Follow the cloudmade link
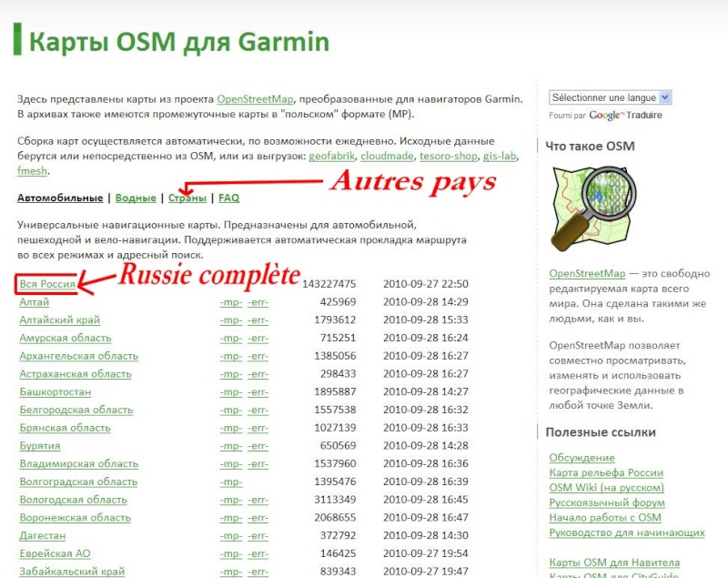Viewport: 728px width, 578px height. [387, 156]
